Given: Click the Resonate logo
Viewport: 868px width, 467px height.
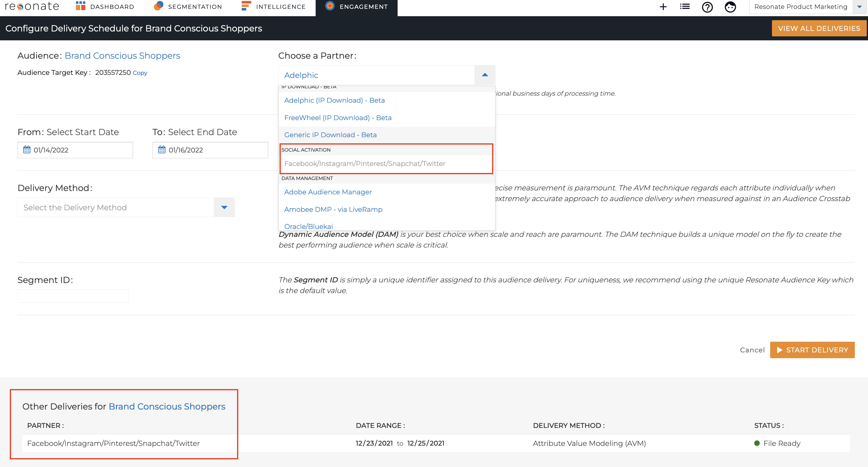Looking at the screenshot, I should point(32,6).
